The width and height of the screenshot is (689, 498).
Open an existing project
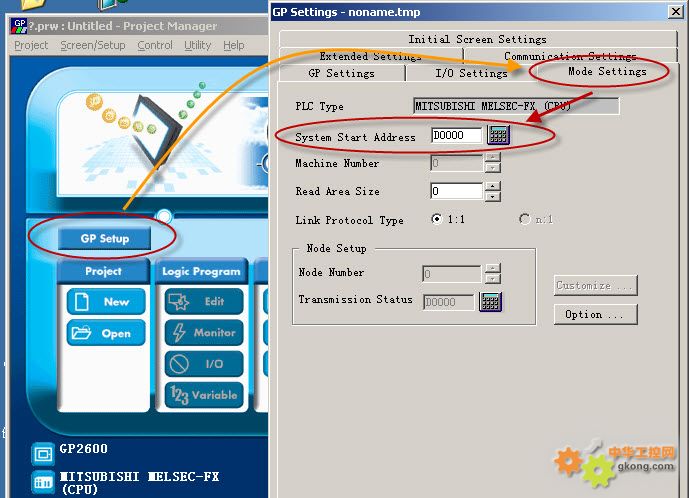pos(106,333)
